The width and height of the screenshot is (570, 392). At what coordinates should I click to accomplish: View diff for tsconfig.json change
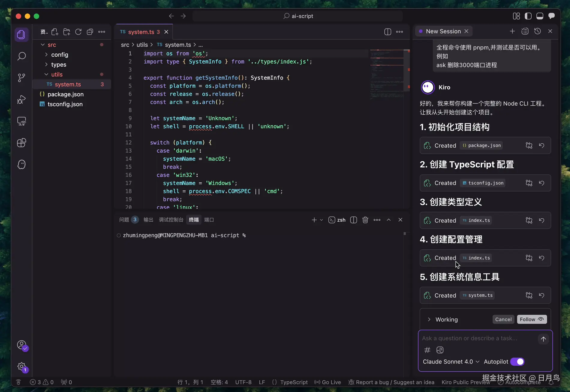529,183
